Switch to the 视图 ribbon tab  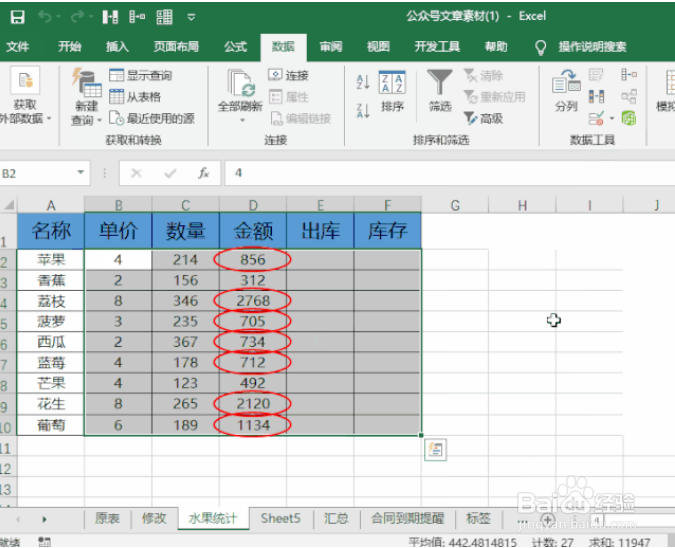[x=378, y=46]
